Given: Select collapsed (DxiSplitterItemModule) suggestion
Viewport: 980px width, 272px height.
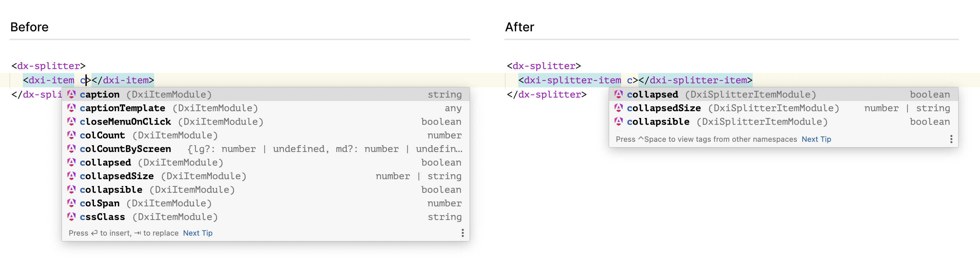Looking at the screenshot, I should [x=783, y=94].
